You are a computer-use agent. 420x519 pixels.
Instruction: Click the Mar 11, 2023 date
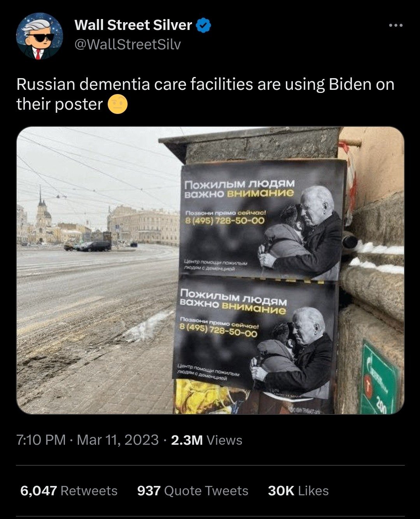(118, 440)
